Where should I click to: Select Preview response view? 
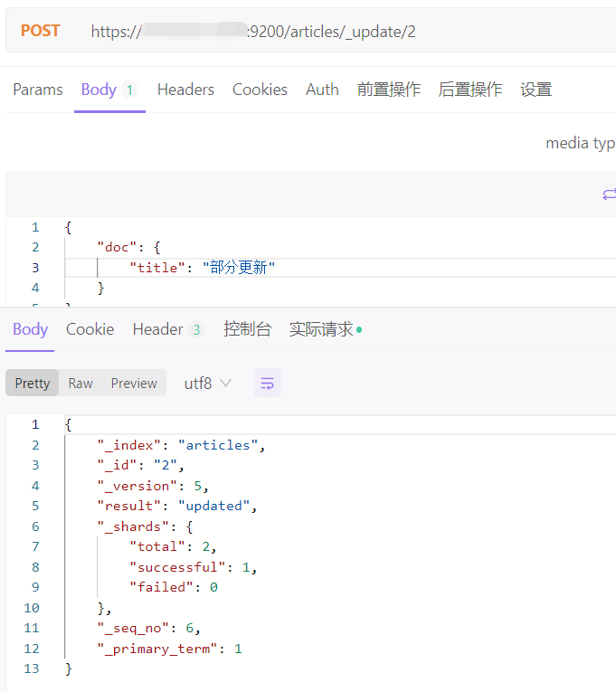134,383
